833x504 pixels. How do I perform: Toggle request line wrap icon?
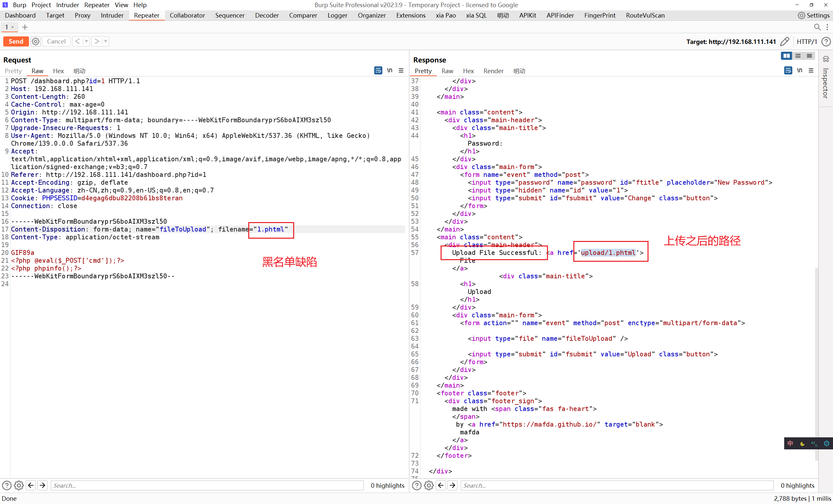378,70
